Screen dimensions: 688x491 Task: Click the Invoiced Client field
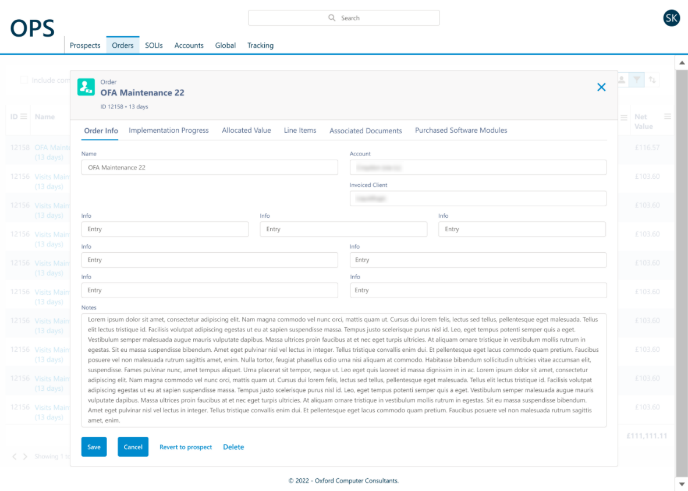click(x=478, y=198)
